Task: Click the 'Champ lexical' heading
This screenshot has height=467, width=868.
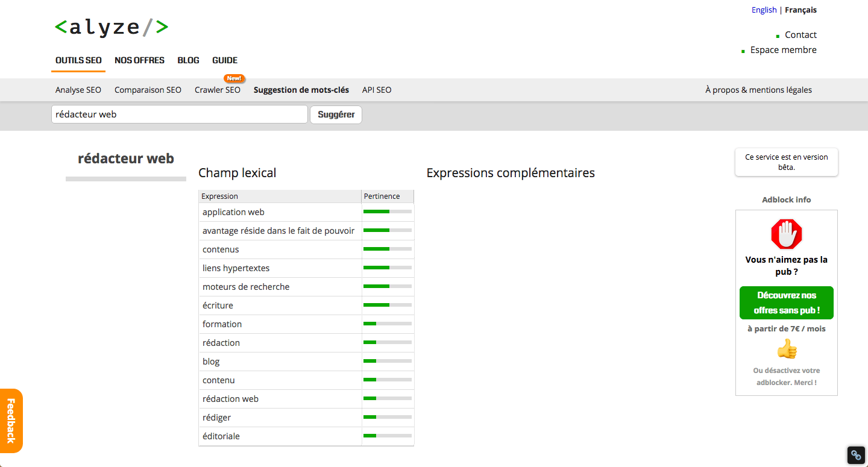Action: (237, 173)
